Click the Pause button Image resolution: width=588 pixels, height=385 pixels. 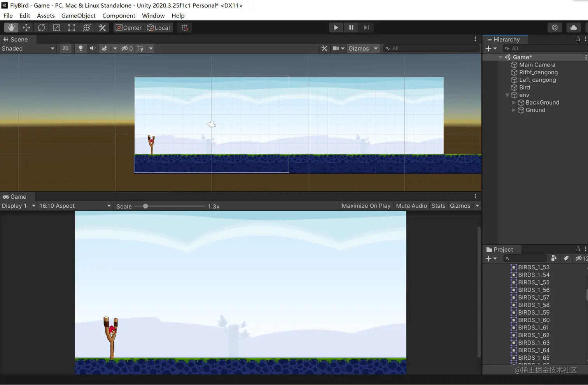[x=351, y=28]
